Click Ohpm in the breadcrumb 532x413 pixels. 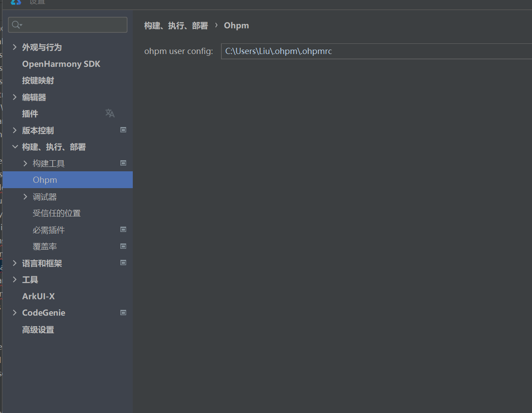[x=236, y=26]
